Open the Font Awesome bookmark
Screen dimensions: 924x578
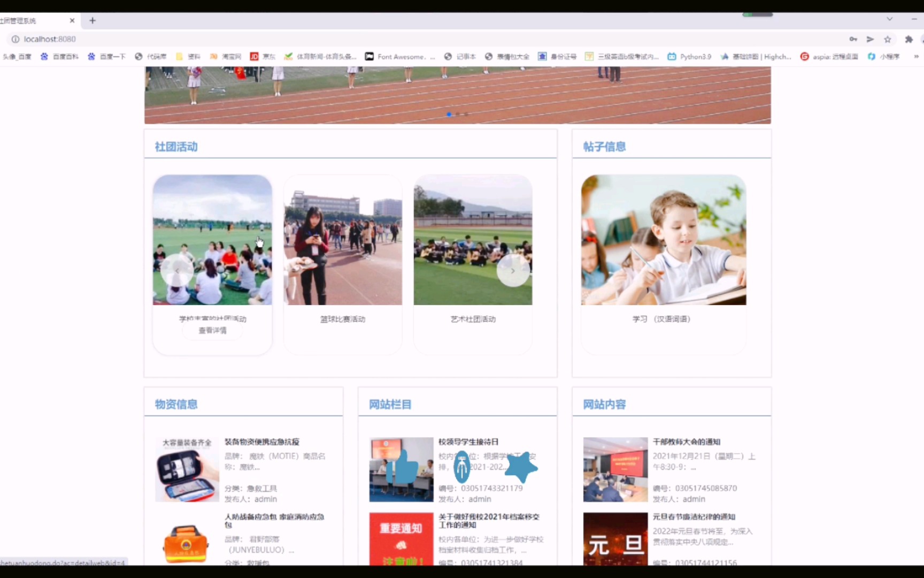pos(399,56)
